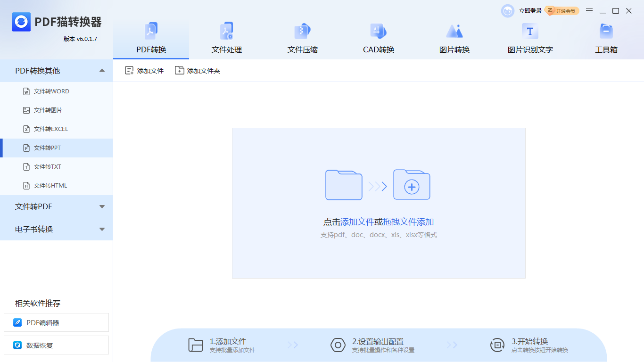Click the 添加文件 link in the drop area
The image size is (644, 362).
click(357, 222)
